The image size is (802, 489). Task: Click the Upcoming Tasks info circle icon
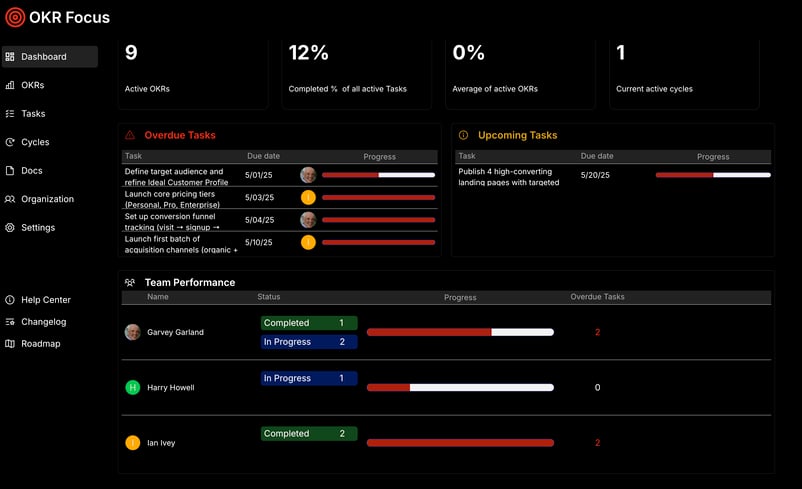pyautogui.click(x=463, y=135)
